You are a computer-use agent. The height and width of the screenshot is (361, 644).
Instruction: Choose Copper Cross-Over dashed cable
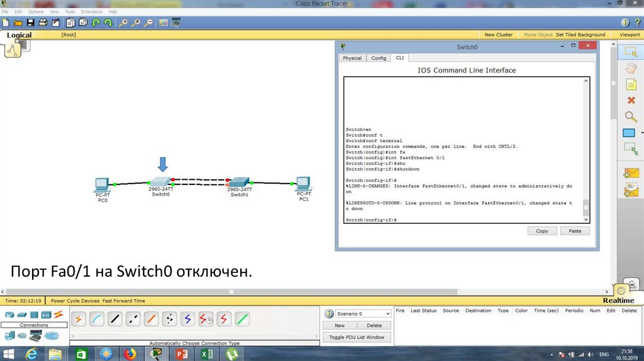[133, 319]
